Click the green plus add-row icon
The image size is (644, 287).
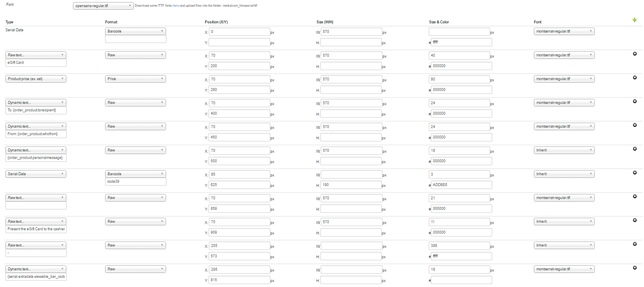(x=634, y=20)
